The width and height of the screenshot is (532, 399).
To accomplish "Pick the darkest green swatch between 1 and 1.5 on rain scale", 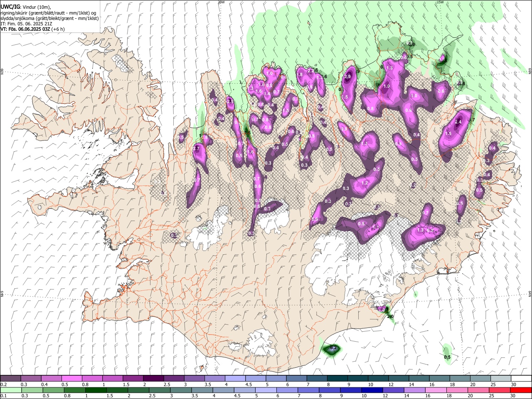I will (x=96, y=390).
